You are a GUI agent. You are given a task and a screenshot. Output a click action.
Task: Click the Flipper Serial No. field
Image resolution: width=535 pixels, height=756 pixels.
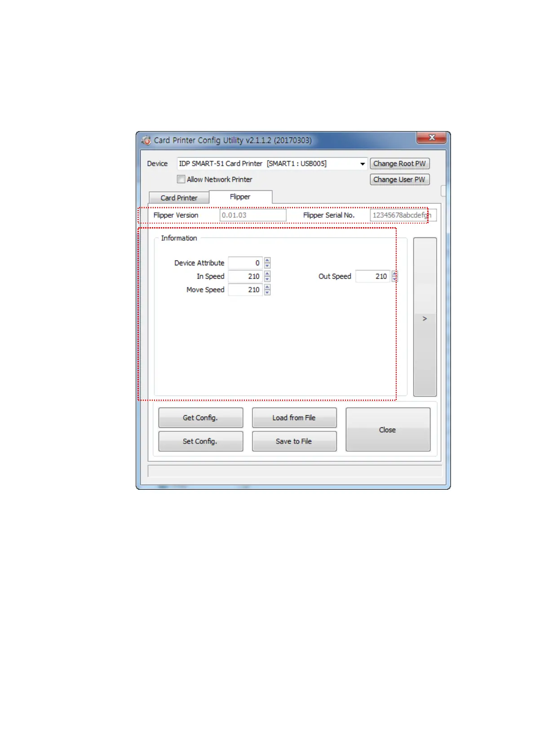click(403, 215)
